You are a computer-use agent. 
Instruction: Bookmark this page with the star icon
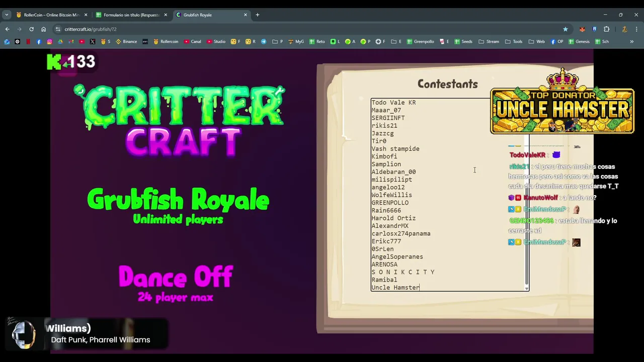566,29
